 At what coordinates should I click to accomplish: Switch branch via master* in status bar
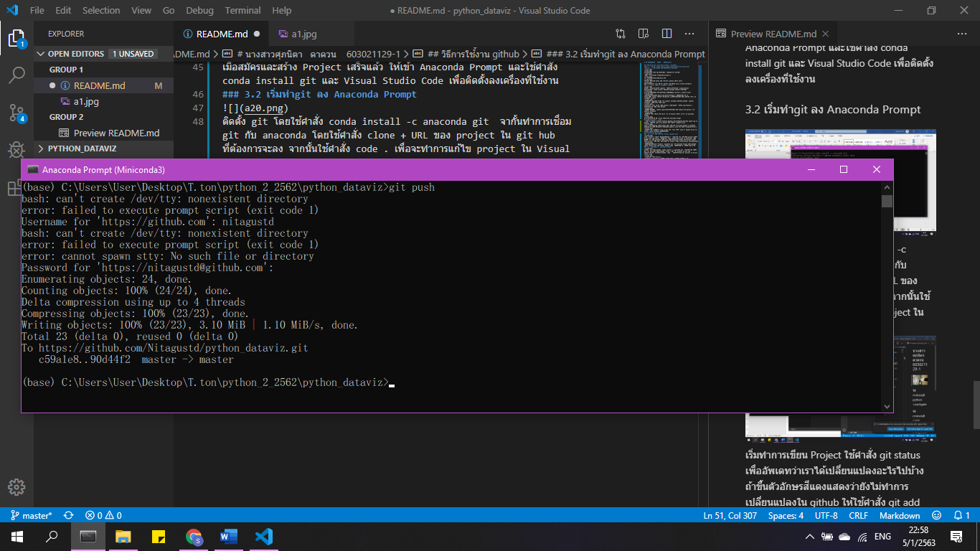pyautogui.click(x=31, y=515)
